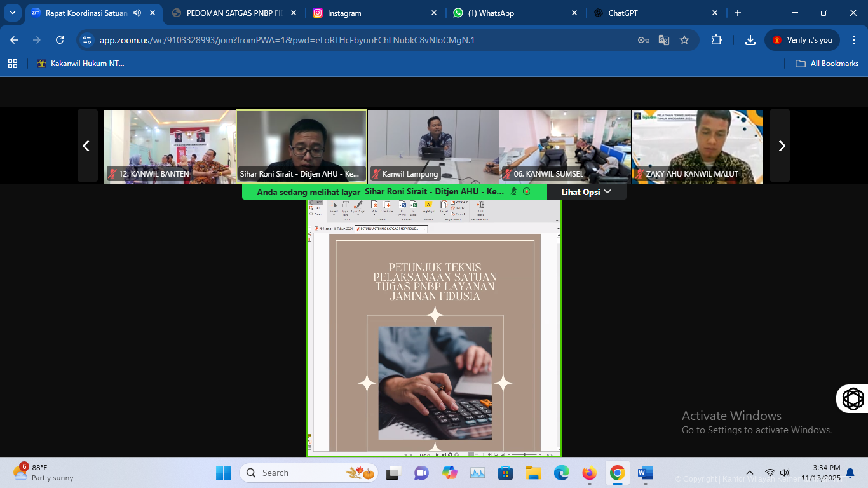
Task: Show previous participants with the left arrow
Action: (87, 146)
